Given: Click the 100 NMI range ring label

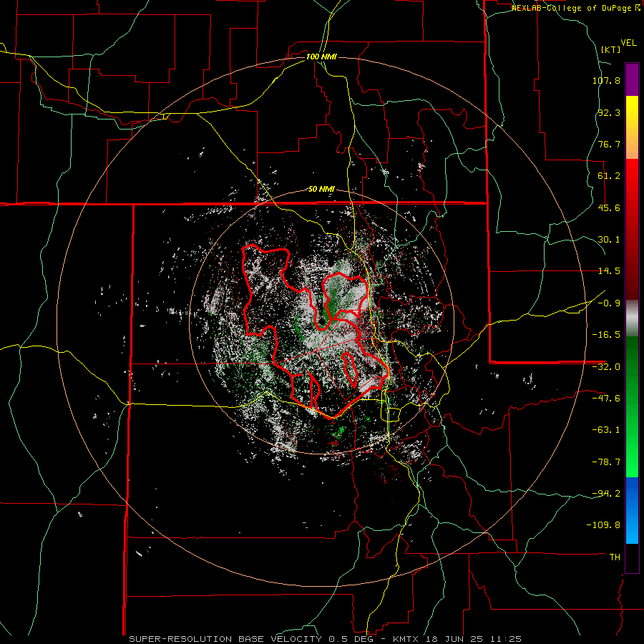Looking at the screenshot, I should pos(321,57).
